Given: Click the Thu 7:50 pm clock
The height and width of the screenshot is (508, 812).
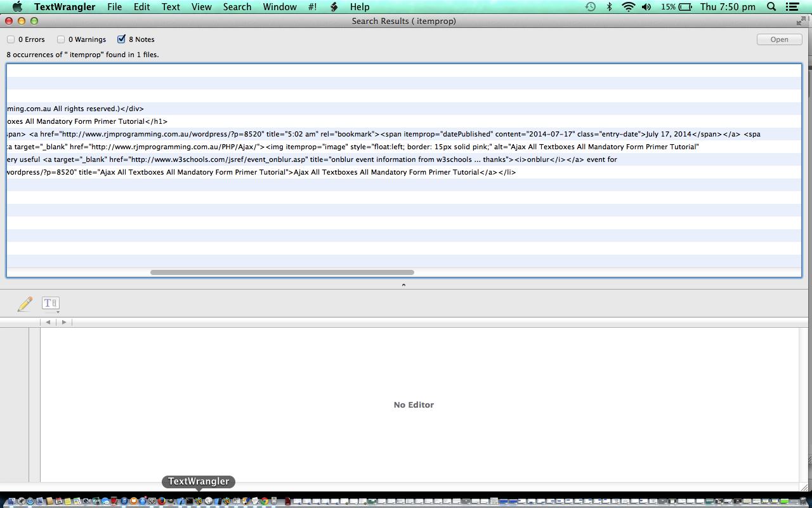Looking at the screenshot, I should pos(728,7).
